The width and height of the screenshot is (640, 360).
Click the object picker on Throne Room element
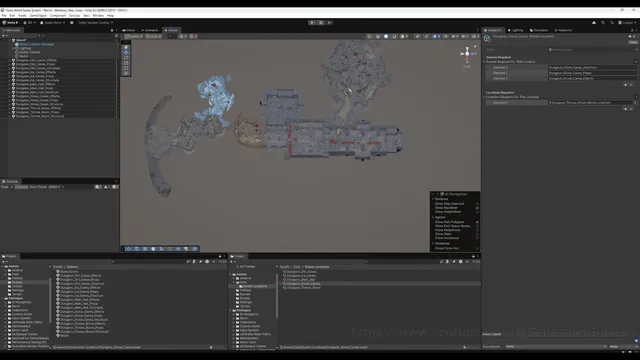635,102
